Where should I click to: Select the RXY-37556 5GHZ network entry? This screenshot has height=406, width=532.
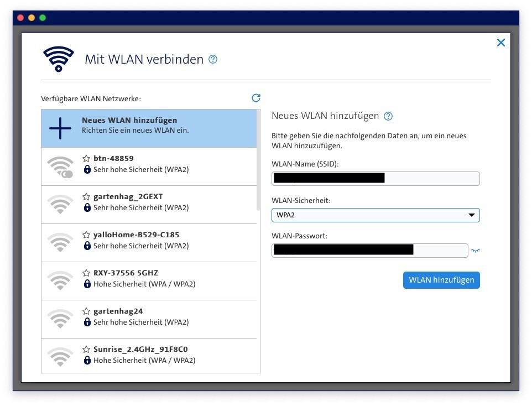(x=149, y=281)
